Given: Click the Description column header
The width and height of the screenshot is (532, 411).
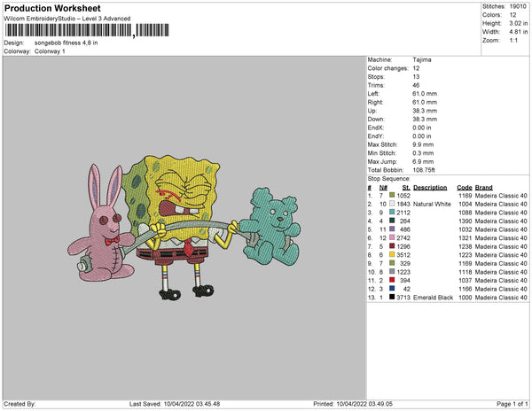Looking at the screenshot, I should coord(430,188).
